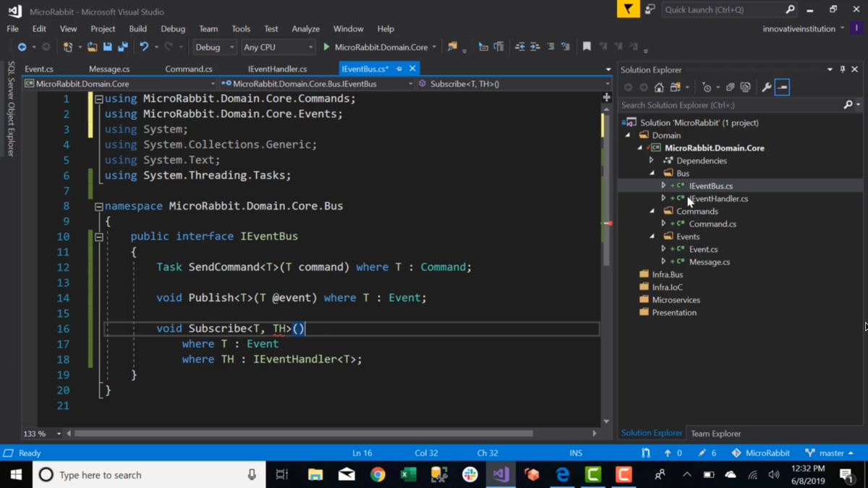Collapse the Commands folder
Screen dimensions: 868x488
tap(652, 211)
